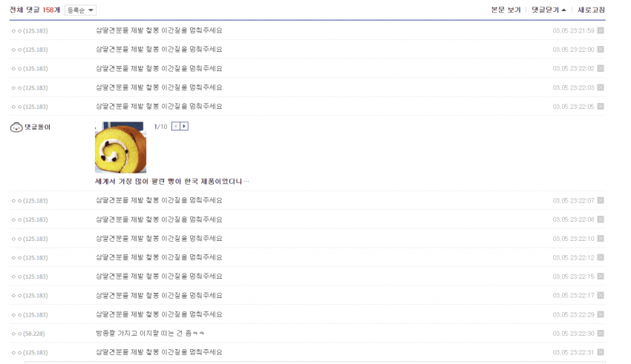631x364 pixels.
Task: Delete the comment posted at 23:22:02
Action: pos(601,68)
